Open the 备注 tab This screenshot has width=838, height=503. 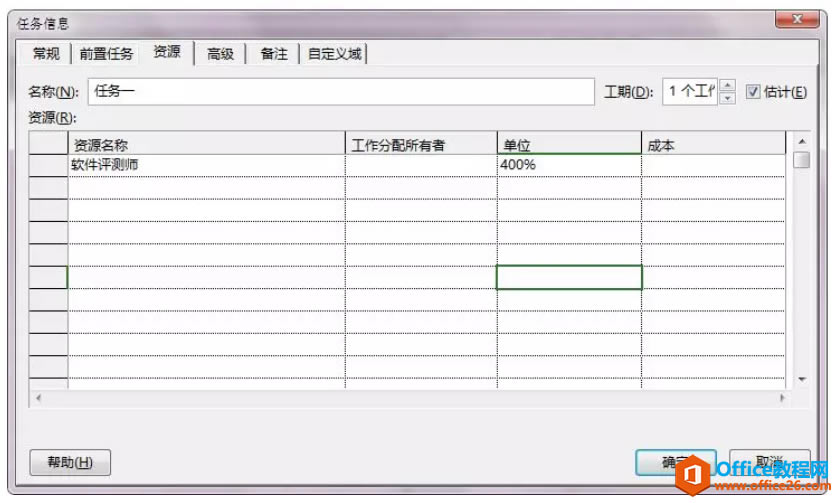(274, 53)
